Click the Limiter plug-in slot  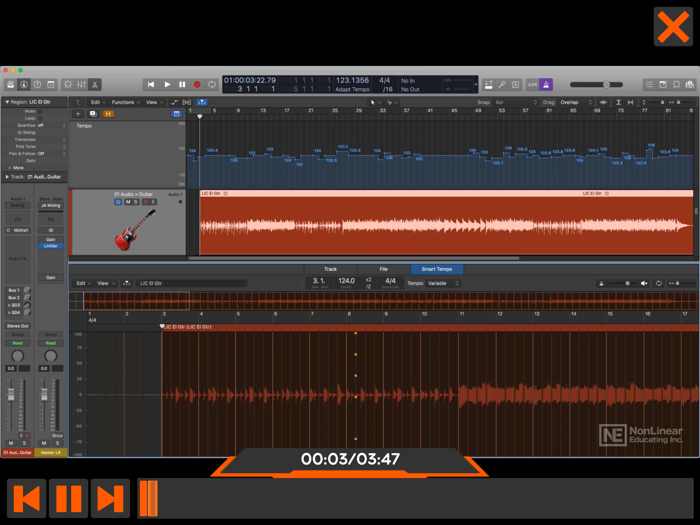(x=50, y=246)
